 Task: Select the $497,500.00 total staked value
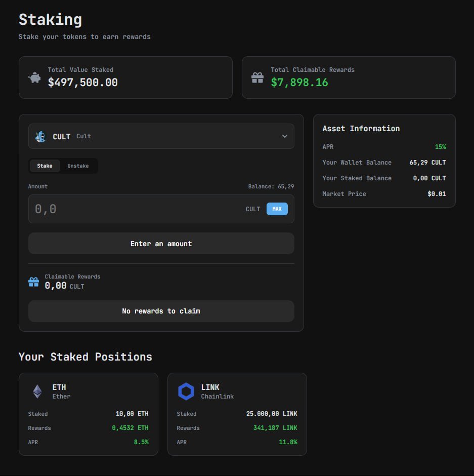coord(83,82)
